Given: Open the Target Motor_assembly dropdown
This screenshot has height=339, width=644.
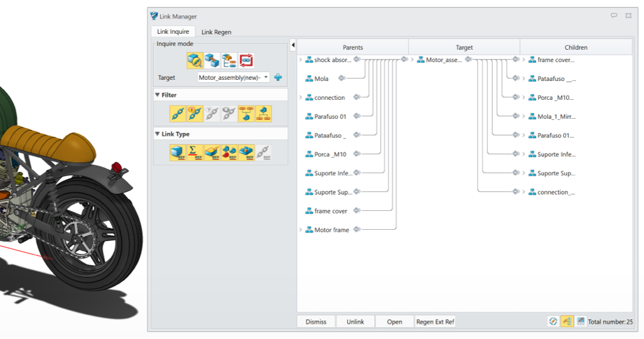Looking at the screenshot, I should coord(266,77).
